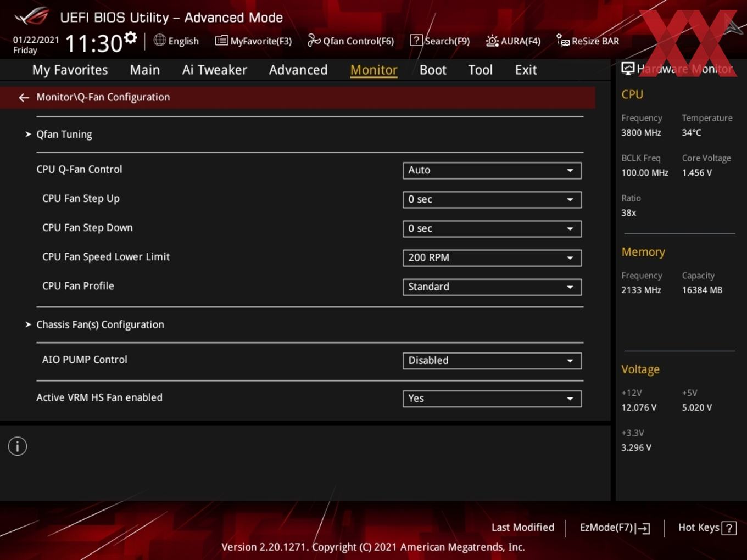Open CPU Fan Profile dropdown
The width and height of the screenshot is (747, 560).
click(x=492, y=287)
